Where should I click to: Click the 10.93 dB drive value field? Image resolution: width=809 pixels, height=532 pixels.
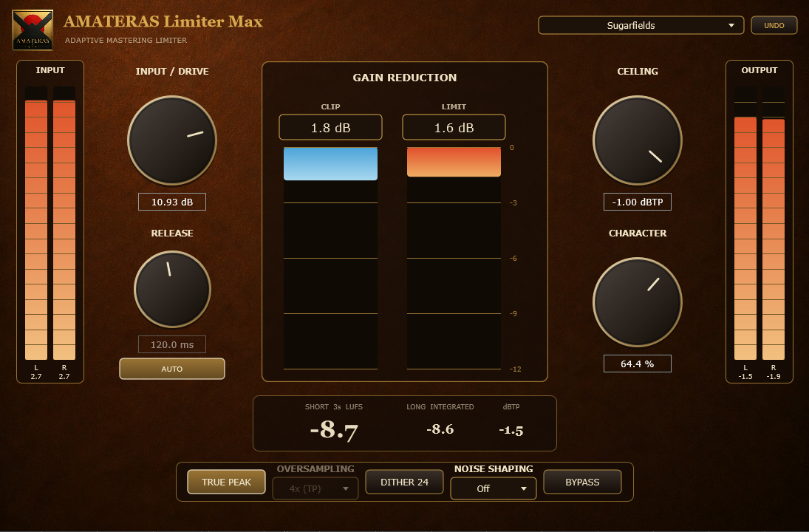click(172, 202)
